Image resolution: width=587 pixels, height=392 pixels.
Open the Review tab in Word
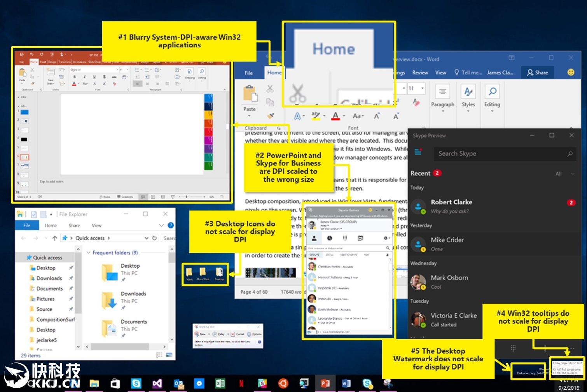point(420,73)
